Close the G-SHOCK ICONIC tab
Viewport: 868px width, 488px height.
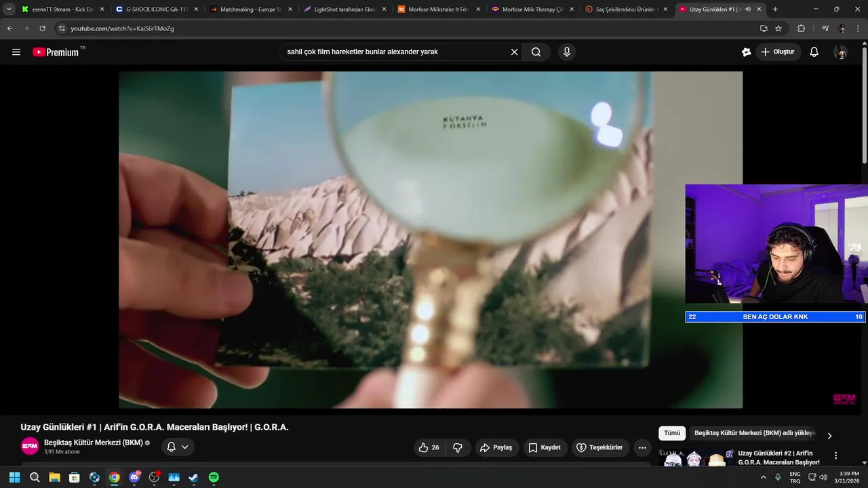click(x=196, y=9)
